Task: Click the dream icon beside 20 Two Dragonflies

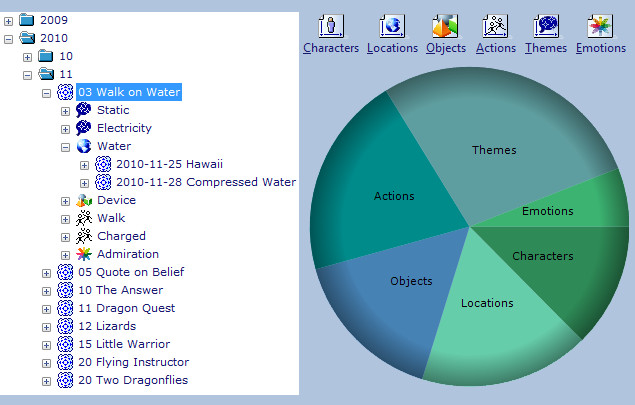Action: click(65, 380)
